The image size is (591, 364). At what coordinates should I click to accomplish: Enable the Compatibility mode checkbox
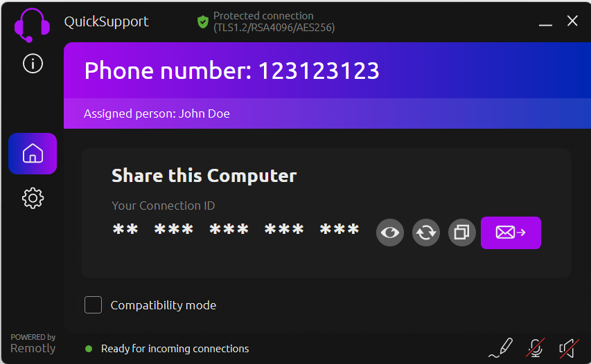[x=93, y=305]
